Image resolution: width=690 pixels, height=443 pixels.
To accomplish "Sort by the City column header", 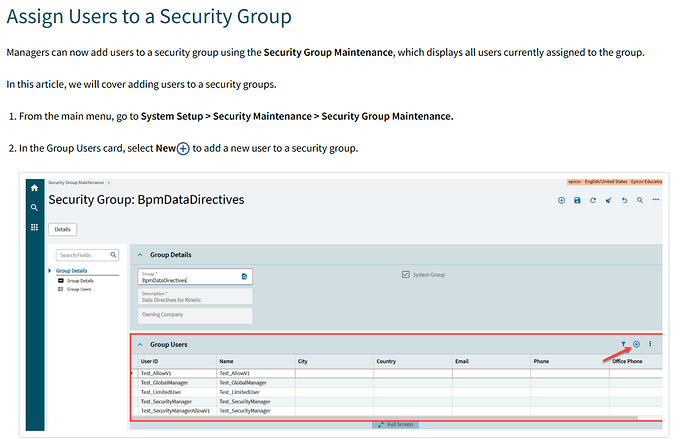I will 303,362.
